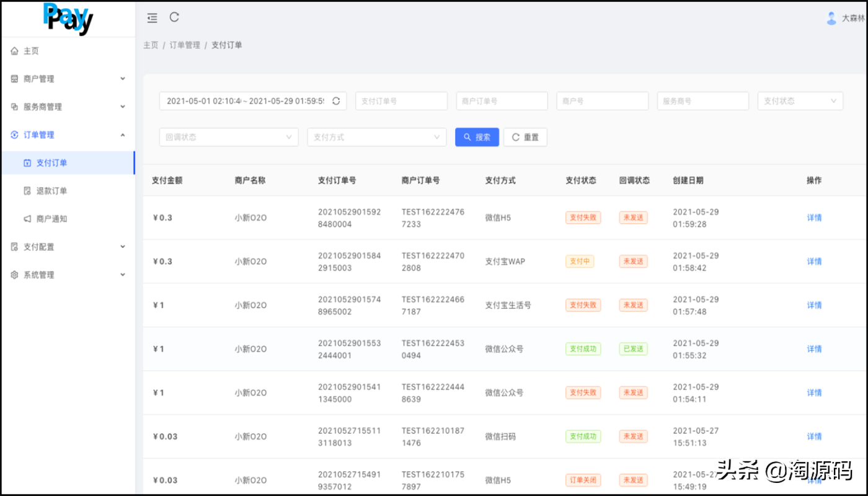Click the blue 搜索 button
Screen dimensions: 868x496
click(x=477, y=137)
